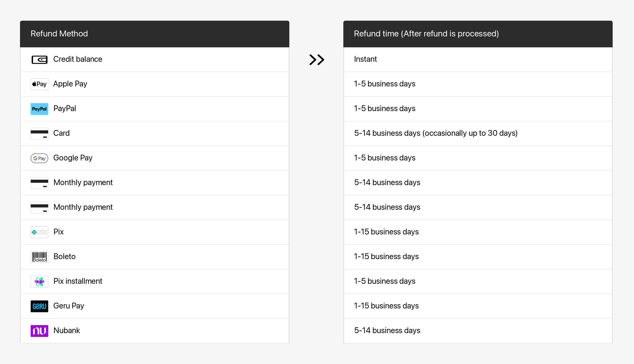The height and width of the screenshot is (364, 634).
Task: Click the PayPal method label
Action: 64,108
